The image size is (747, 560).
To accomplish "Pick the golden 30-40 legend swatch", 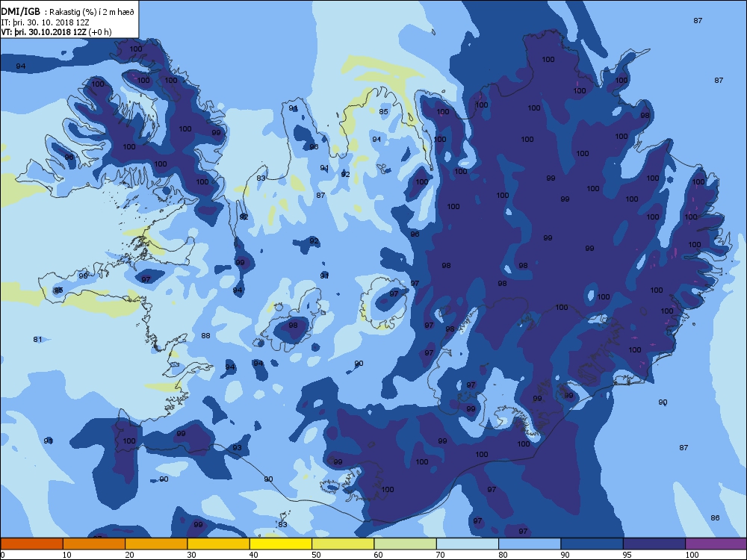I will [x=219, y=544].
